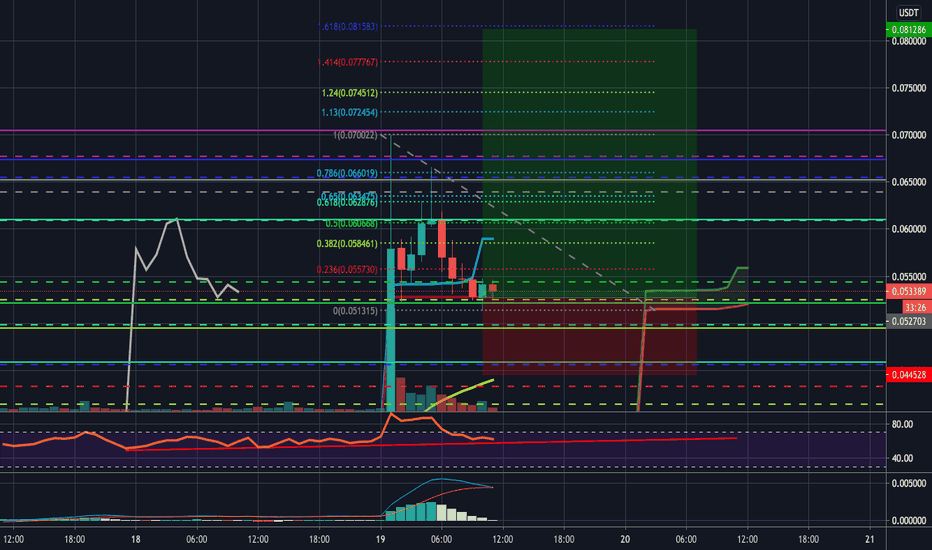Click the 33:26 bar countdown label
The height and width of the screenshot is (550, 932).
915,307
